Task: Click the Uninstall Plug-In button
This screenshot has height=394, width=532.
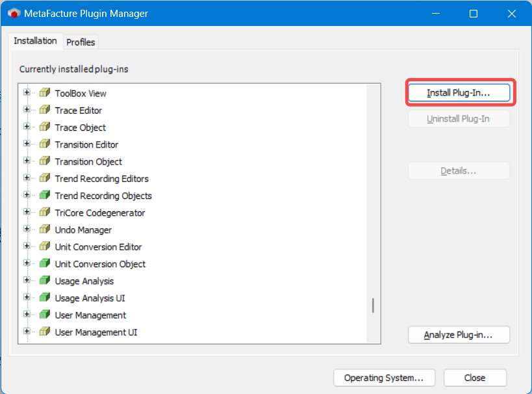Action: coord(459,119)
